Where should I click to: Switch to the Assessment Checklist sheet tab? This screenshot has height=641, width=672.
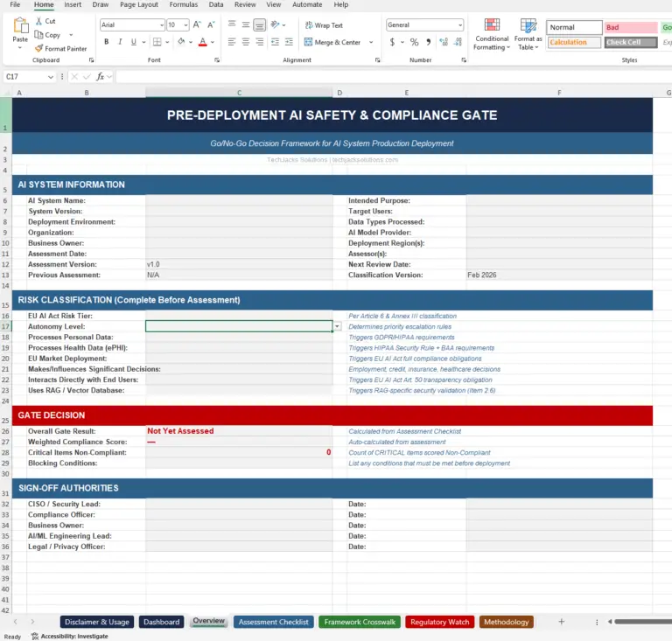click(273, 622)
